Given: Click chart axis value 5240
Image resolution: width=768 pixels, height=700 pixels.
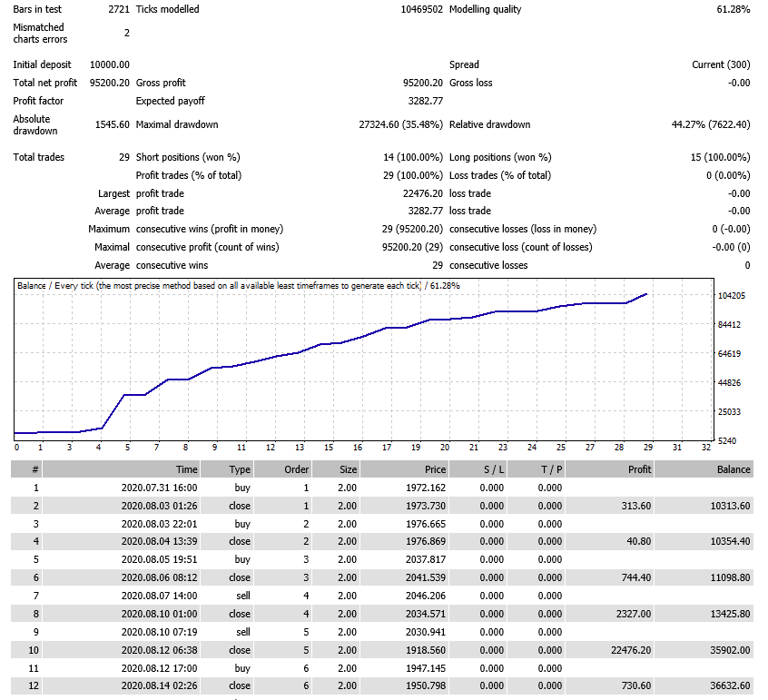Looking at the screenshot, I should point(727,441).
